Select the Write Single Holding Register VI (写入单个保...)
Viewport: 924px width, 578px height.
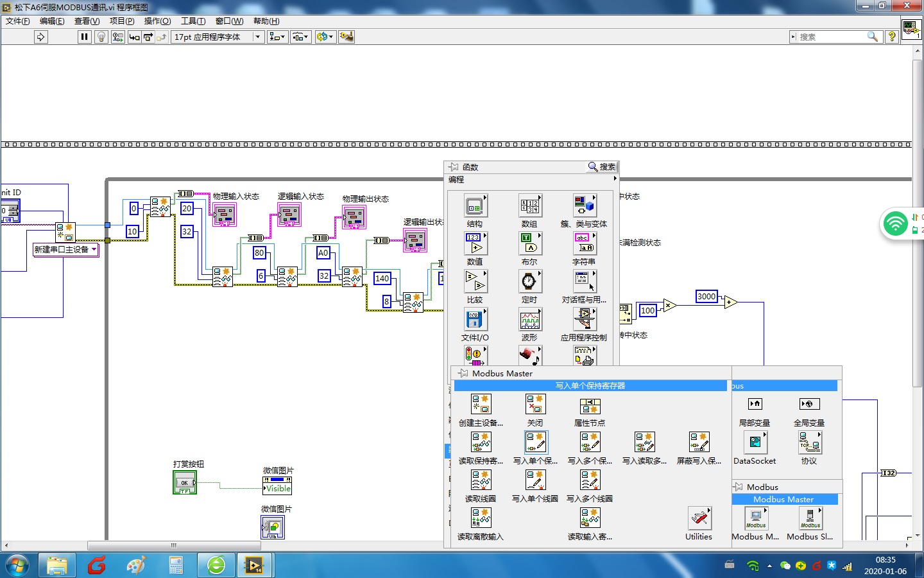[x=535, y=442]
